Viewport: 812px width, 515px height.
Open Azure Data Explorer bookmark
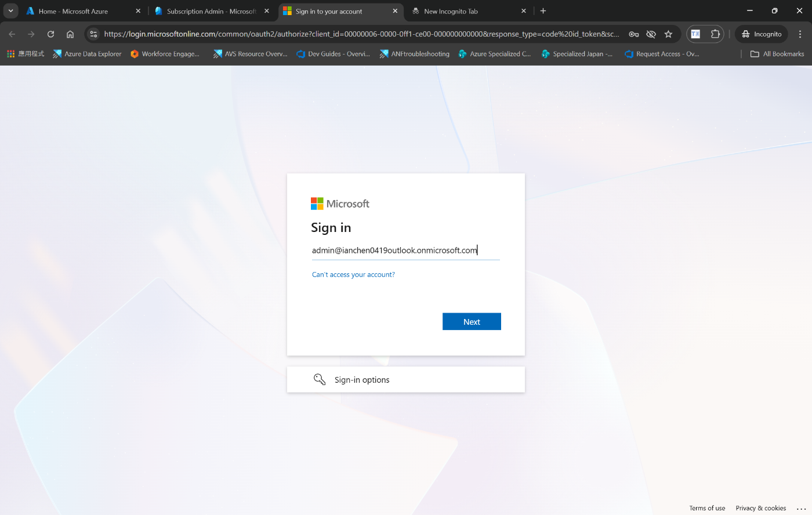(87, 54)
